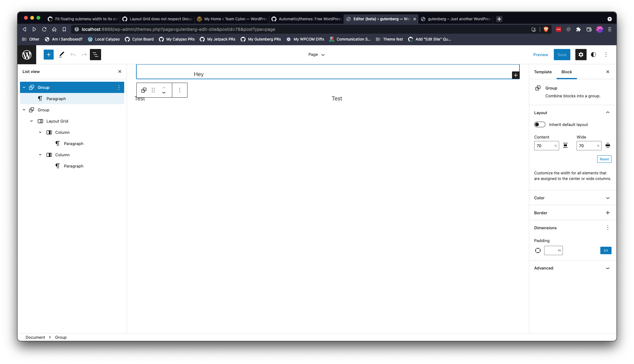Open the block inserter

(49, 55)
